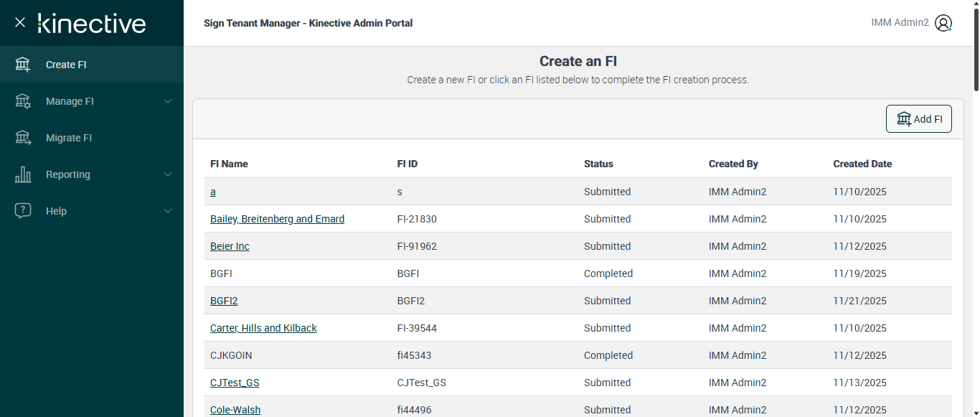980x417 pixels.
Task: Click the Create FI bank icon
Action: 23,65
